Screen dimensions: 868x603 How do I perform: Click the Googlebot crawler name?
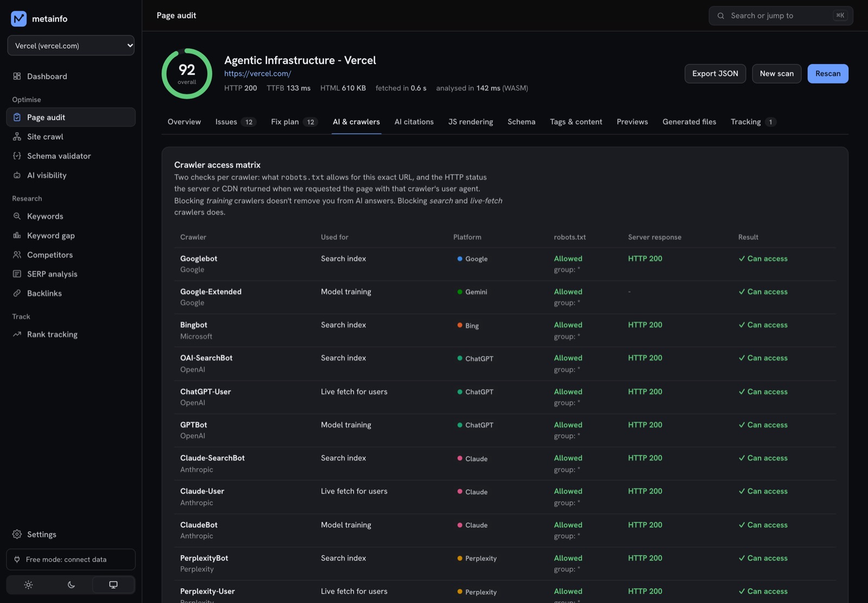point(199,259)
